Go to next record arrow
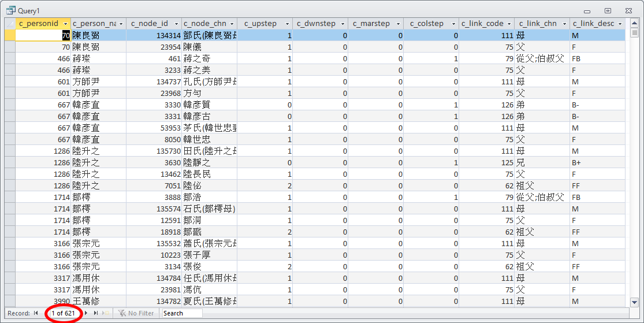 [86, 313]
